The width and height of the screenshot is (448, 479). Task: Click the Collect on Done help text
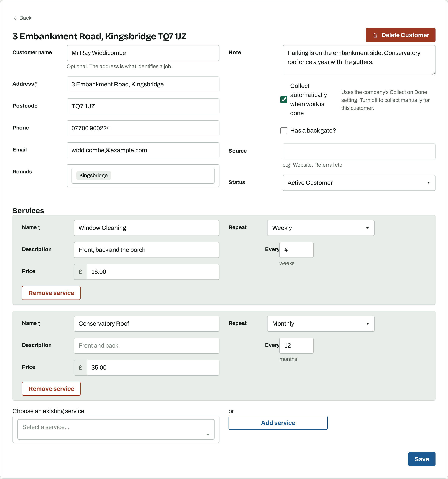point(385,100)
